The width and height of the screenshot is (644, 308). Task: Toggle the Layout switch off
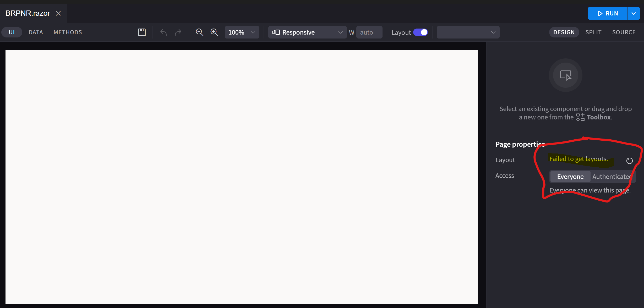tap(421, 32)
